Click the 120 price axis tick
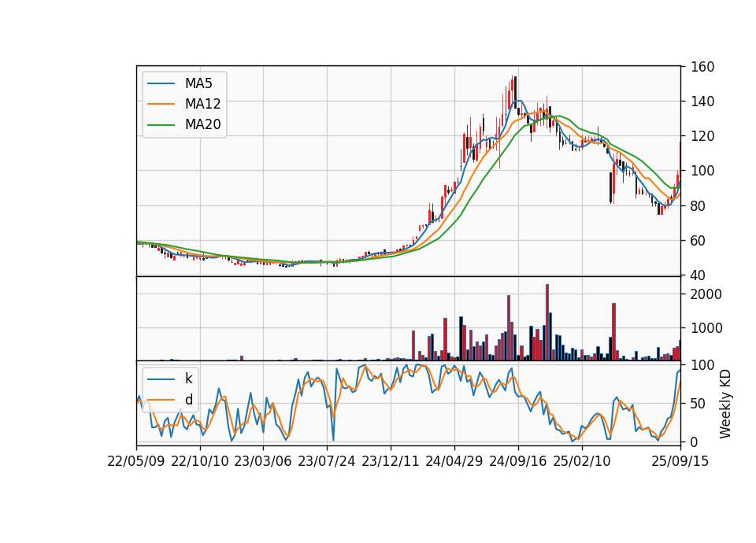 tap(702, 136)
